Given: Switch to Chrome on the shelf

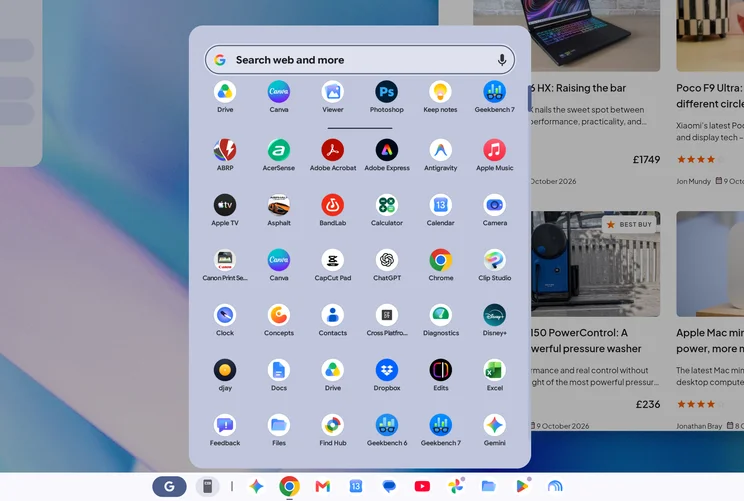Looking at the screenshot, I should pyautogui.click(x=289, y=486).
